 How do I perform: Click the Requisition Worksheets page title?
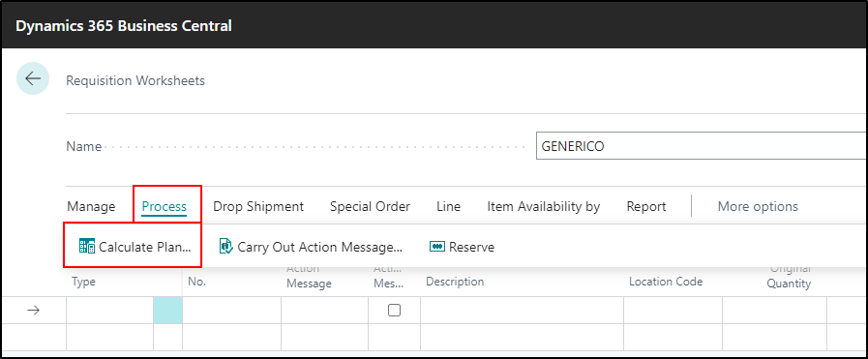coord(135,80)
